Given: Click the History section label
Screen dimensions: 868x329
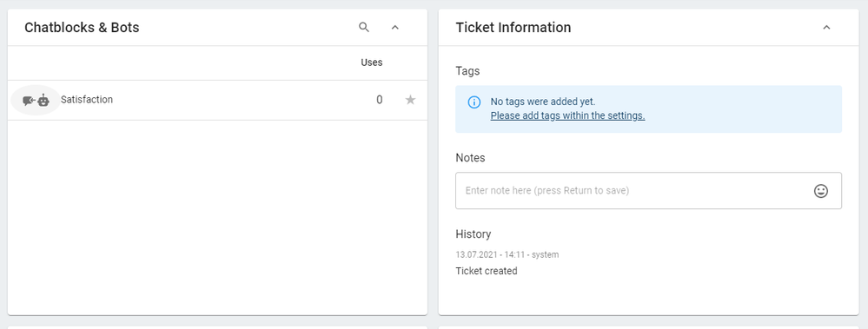Looking at the screenshot, I should (474, 234).
